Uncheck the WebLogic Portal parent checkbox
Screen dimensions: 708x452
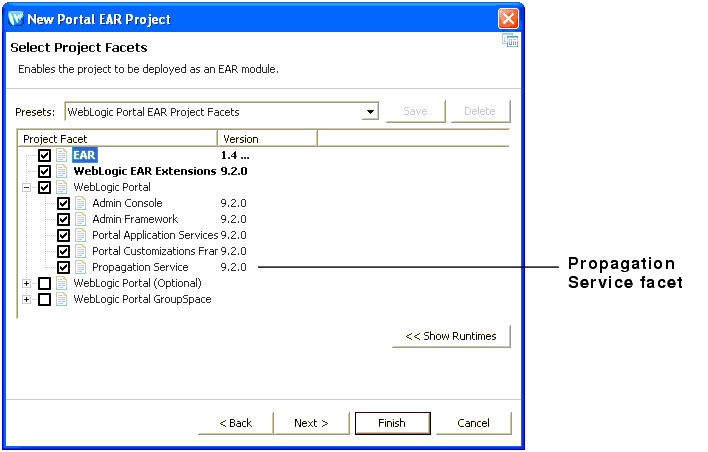pyautogui.click(x=44, y=187)
